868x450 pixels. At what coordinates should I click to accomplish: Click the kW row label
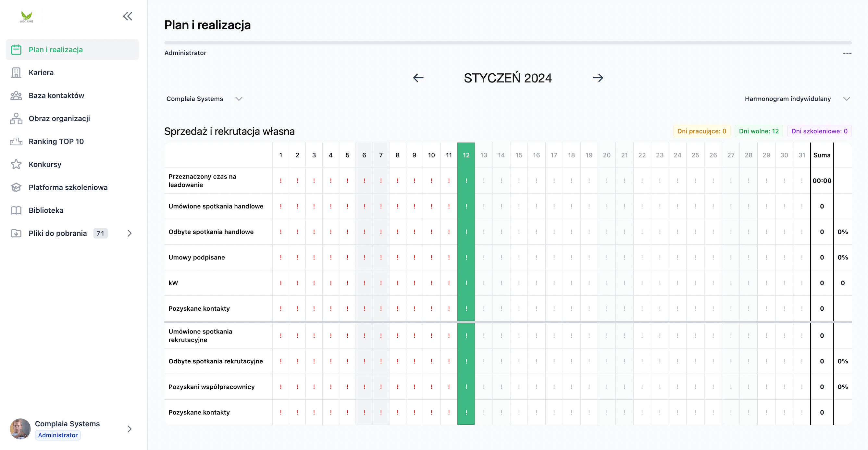point(173,283)
